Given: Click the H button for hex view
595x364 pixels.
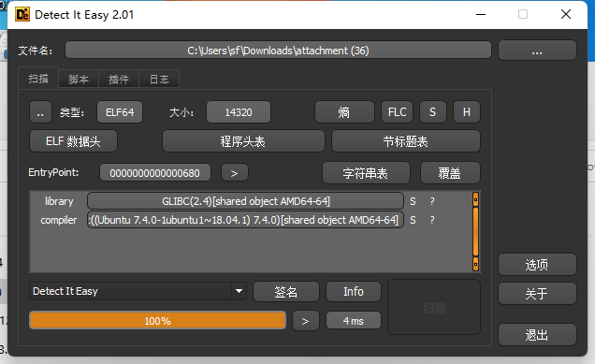Looking at the screenshot, I should pyautogui.click(x=467, y=112).
